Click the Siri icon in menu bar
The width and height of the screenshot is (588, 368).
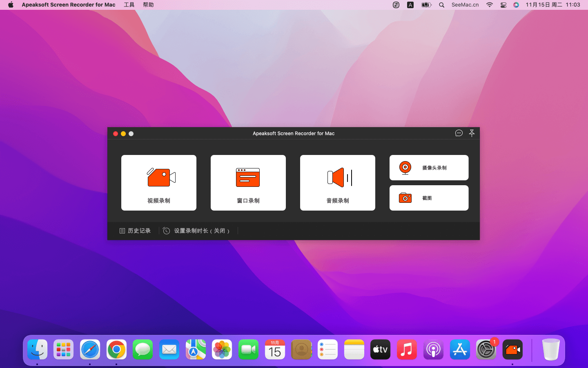point(516,5)
